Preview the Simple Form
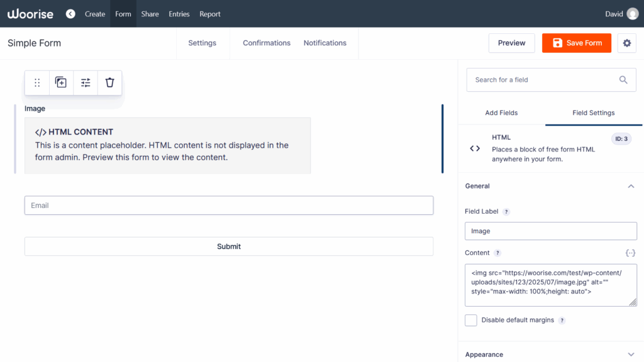 [x=511, y=43]
